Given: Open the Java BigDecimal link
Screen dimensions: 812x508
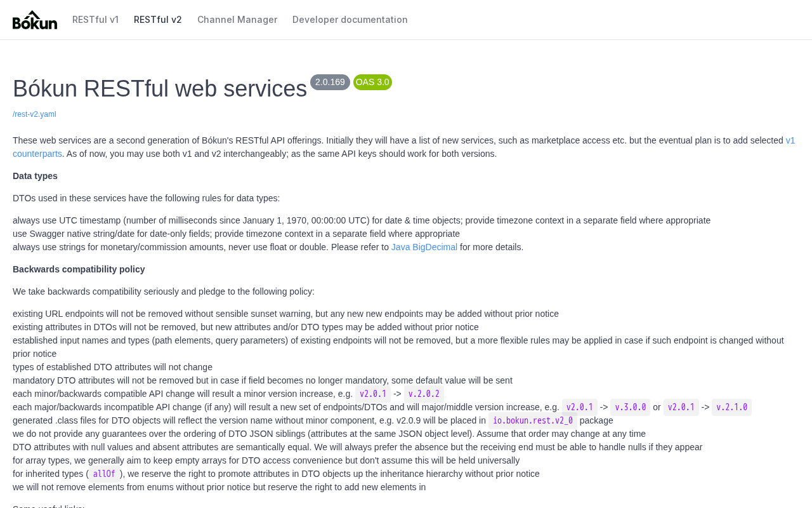Looking at the screenshot, I should [x=424, y=247].
